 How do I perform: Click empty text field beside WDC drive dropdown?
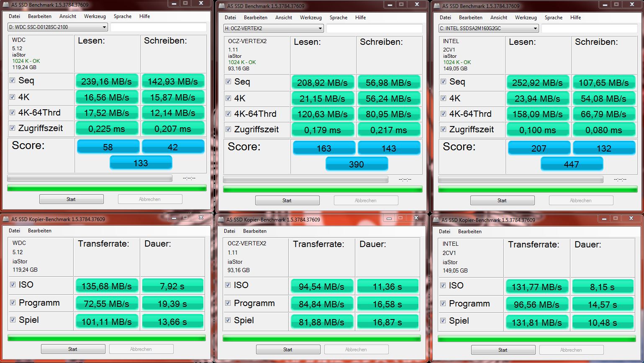tap(159, 27)
